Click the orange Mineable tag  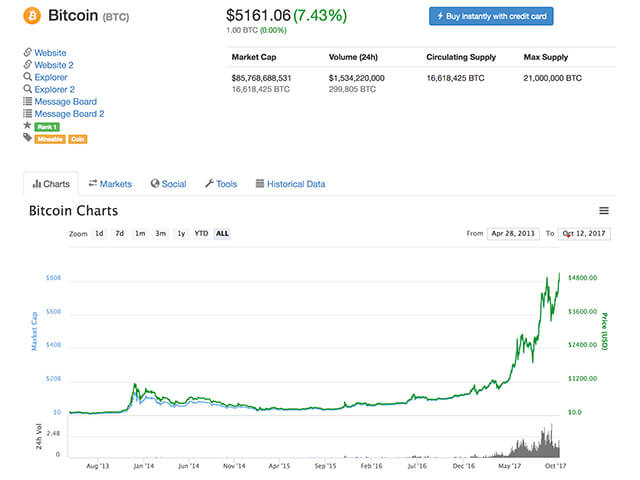tap(50, 139)
